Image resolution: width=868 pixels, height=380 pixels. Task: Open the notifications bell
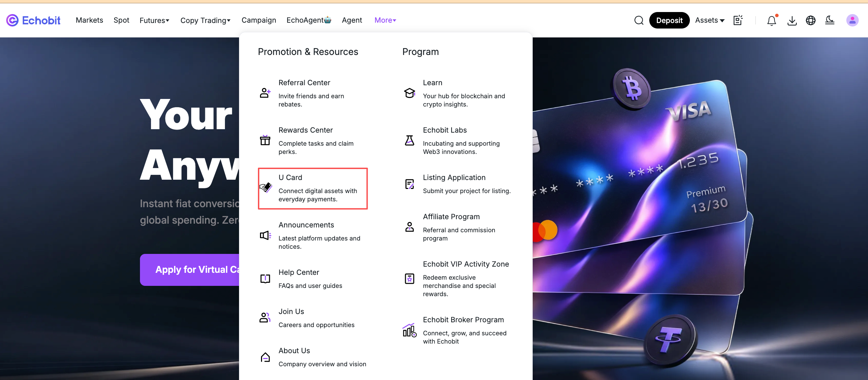point(772,21)
